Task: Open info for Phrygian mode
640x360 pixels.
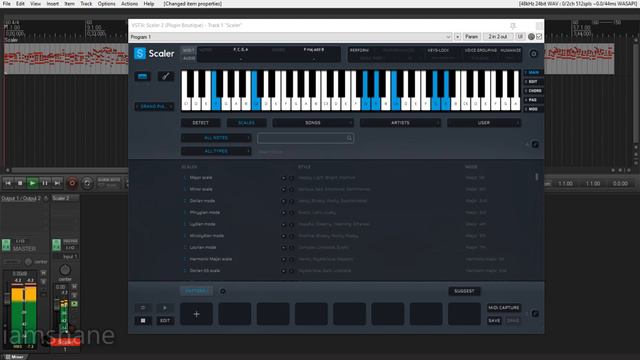Action: point(291,213)
